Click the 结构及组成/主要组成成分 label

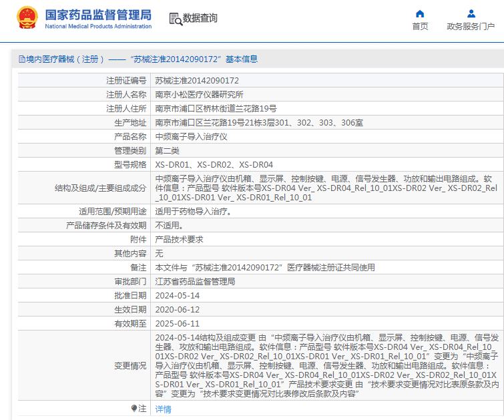[101, 188]
